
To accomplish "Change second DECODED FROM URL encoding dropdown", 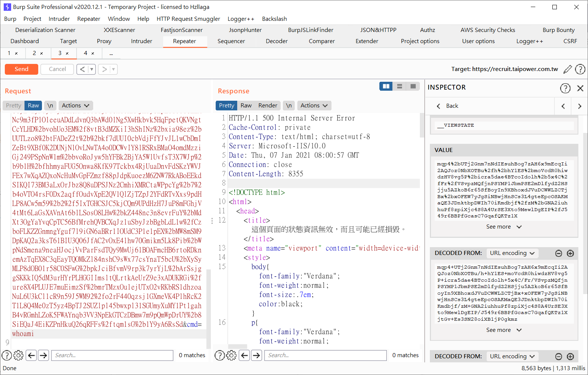I will [512, 356].
